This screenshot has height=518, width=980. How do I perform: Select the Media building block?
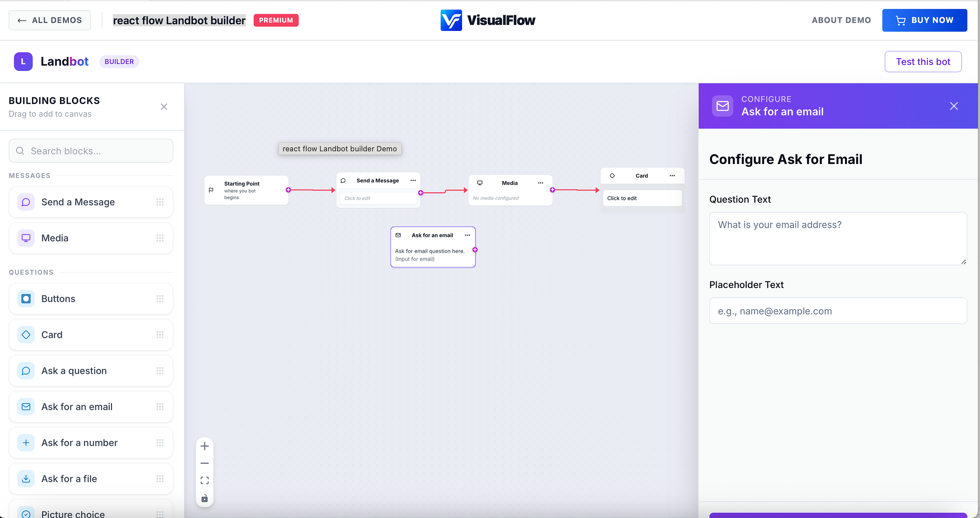[x=91, y=238]
